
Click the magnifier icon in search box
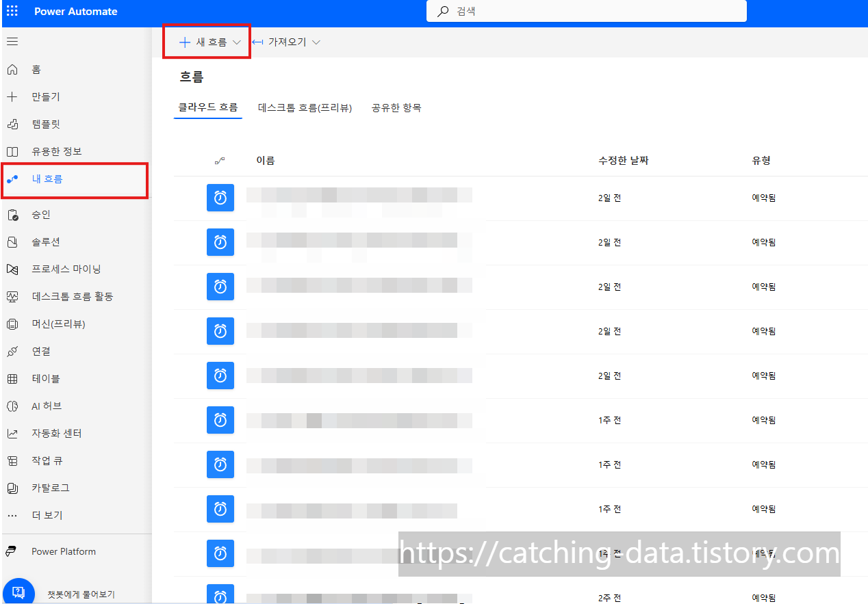444,11
